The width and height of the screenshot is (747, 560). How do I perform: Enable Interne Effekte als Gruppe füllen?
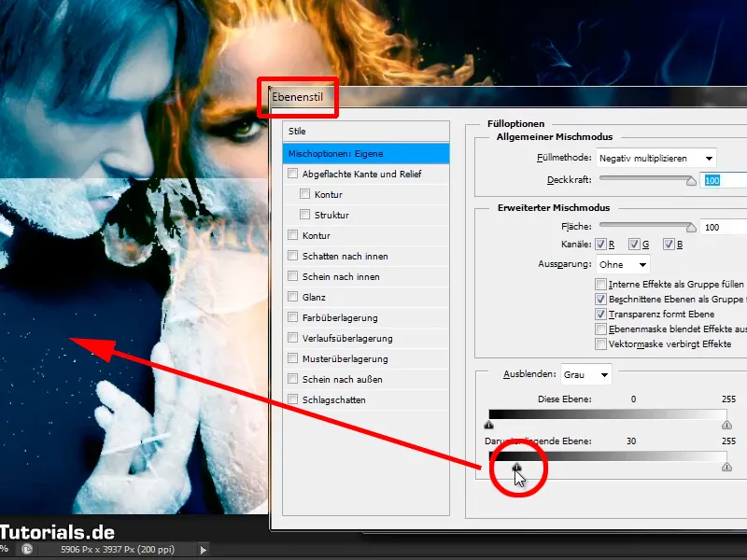[600, 285]
